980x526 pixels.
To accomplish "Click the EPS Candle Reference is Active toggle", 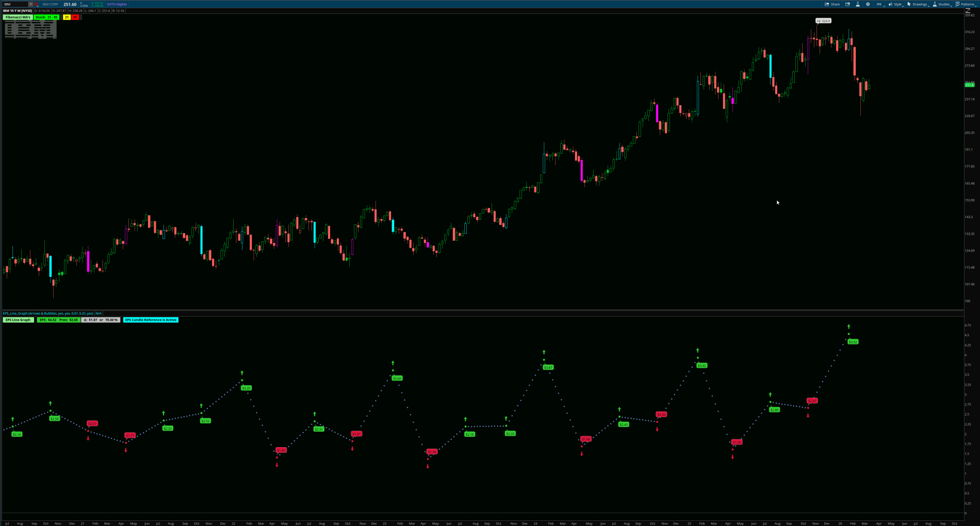I will pyautogui.click(x=150, y=320).
